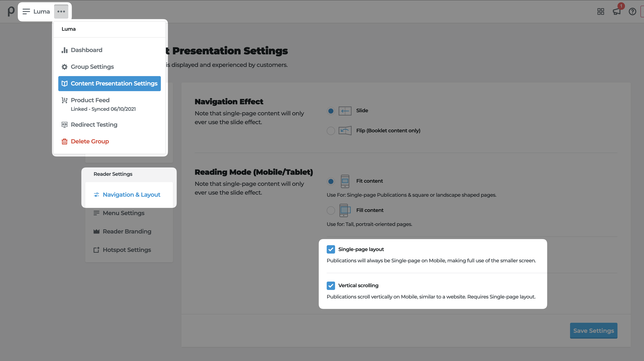Screen dimensions: 644x361
Task: Open Product Feed menu item
Action: 90,100
